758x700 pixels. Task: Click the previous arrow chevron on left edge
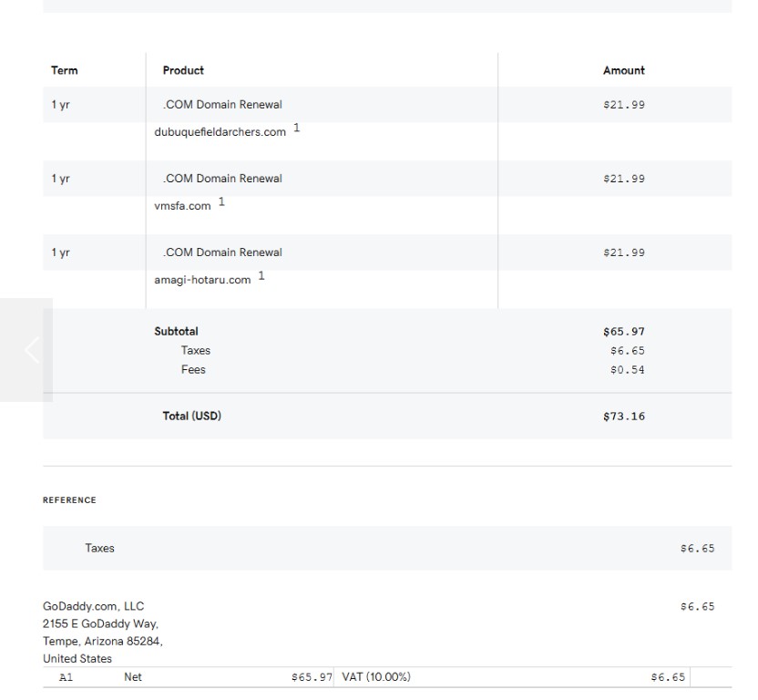(32, 349)
